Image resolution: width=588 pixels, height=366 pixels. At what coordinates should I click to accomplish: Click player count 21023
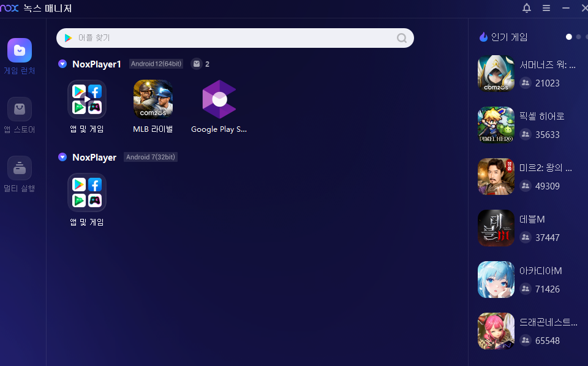click(547, 83)
